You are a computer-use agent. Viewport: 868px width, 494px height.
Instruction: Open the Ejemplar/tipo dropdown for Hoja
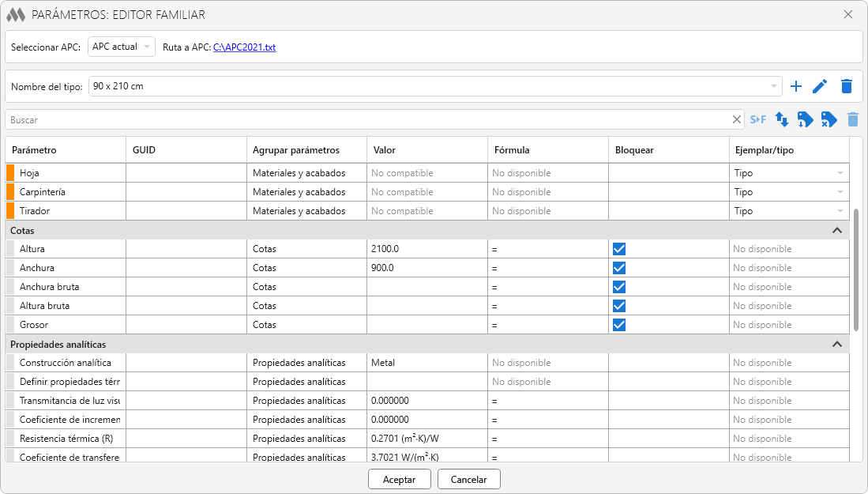coord(840,173)
